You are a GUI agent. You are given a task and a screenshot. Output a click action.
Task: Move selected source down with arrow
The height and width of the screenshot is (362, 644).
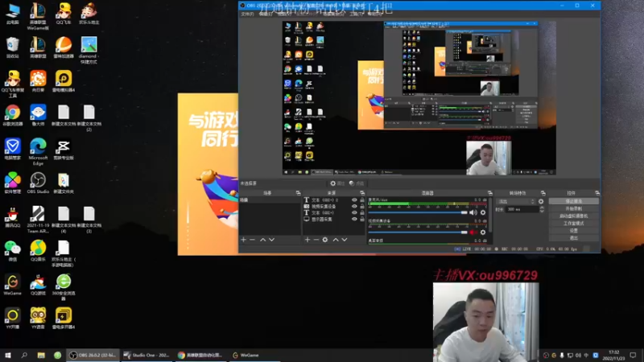[345, 240]
